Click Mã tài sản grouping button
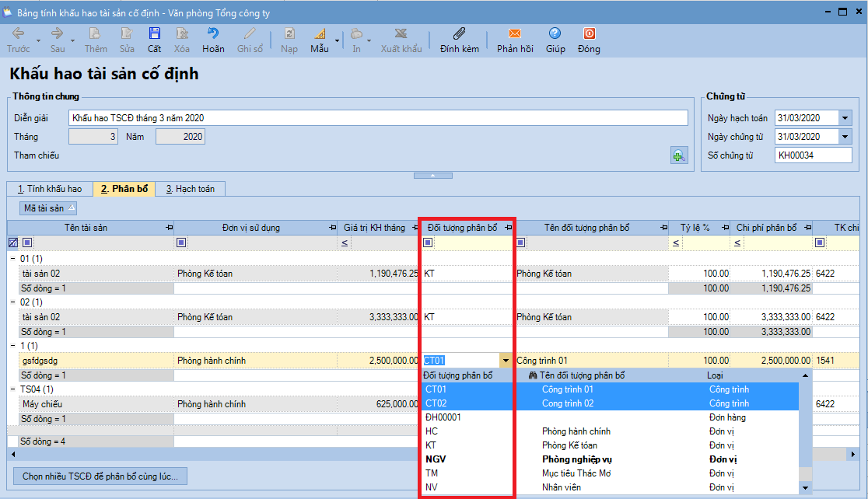 click(48, 208)
